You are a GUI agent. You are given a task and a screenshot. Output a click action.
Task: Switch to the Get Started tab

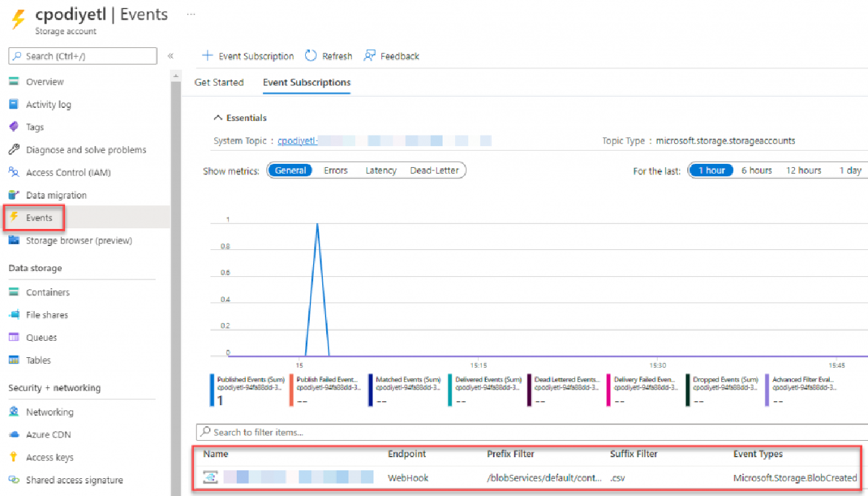click(x=219, y=82)
